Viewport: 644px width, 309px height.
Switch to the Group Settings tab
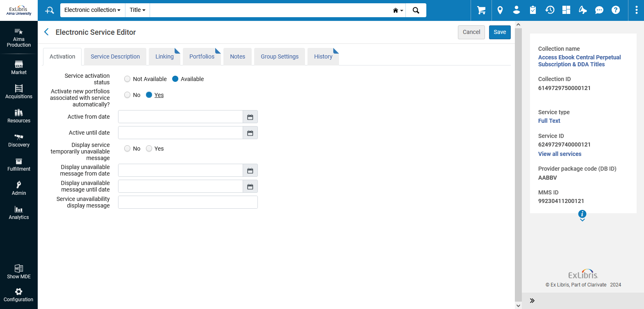(280, 56)
